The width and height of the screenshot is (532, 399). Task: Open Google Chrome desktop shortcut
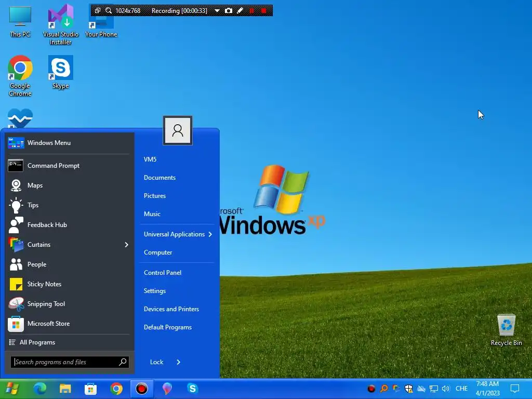point(20,76)
